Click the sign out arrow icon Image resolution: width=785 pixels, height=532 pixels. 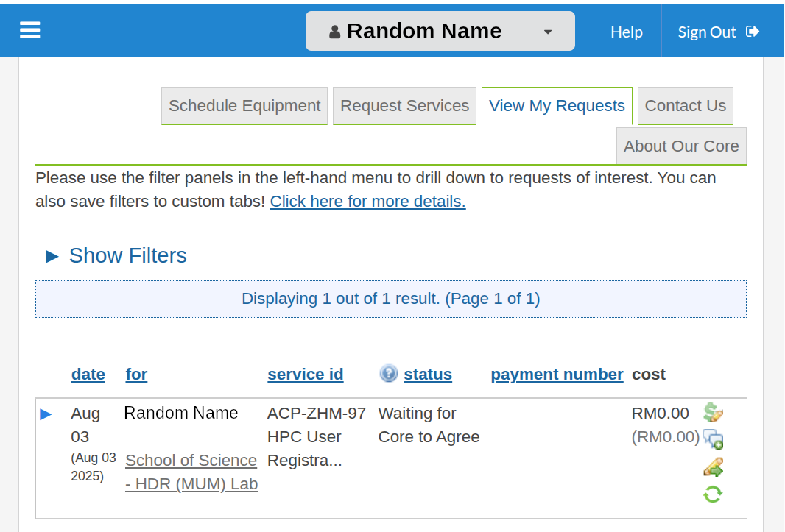click(753, 32)
